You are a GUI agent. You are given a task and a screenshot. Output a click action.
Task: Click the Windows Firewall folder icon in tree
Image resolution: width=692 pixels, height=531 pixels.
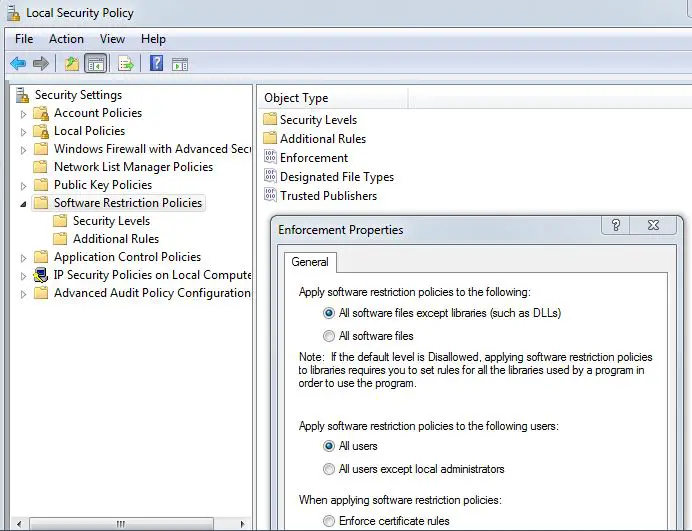[41, 149]
